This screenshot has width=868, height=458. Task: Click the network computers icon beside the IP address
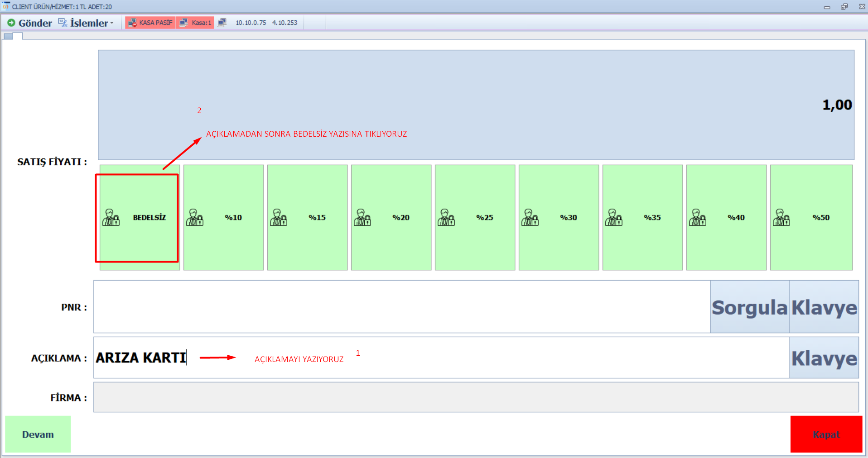coord(222,23)
